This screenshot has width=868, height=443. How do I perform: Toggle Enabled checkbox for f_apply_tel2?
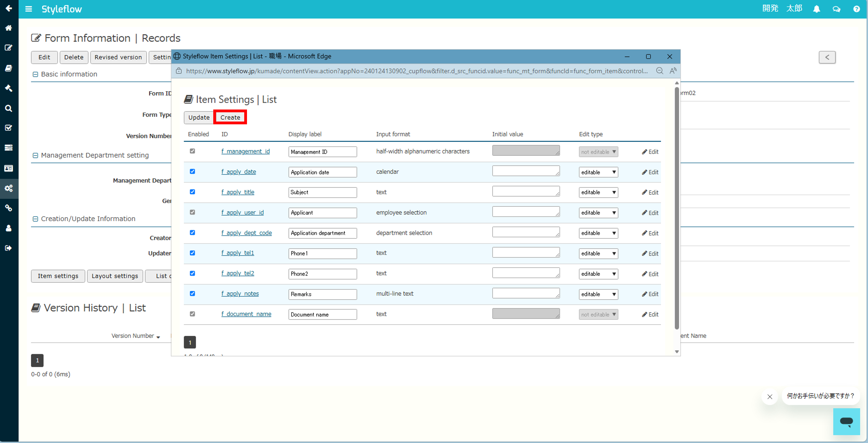(192, 273)
